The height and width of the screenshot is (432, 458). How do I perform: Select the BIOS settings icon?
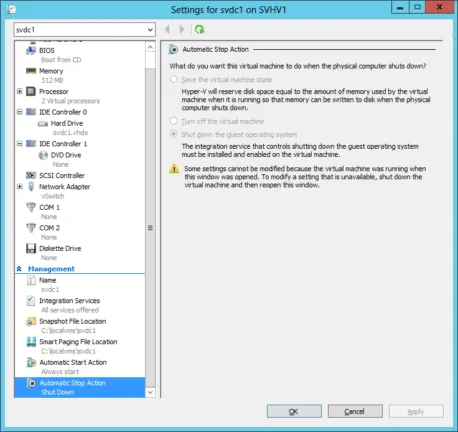(31, 50)
